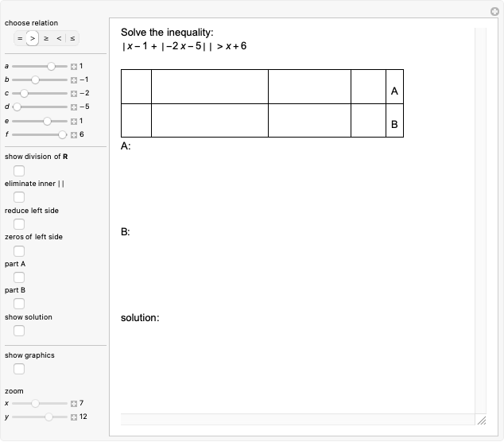Expand the plus icon next to slider a

[x=73, y=66]
